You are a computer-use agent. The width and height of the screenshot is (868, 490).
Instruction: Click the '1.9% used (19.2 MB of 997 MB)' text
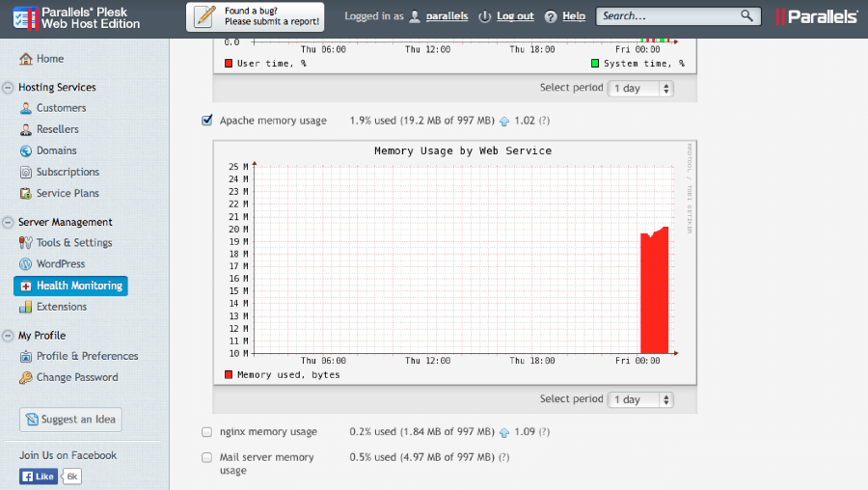pos(421,121)
